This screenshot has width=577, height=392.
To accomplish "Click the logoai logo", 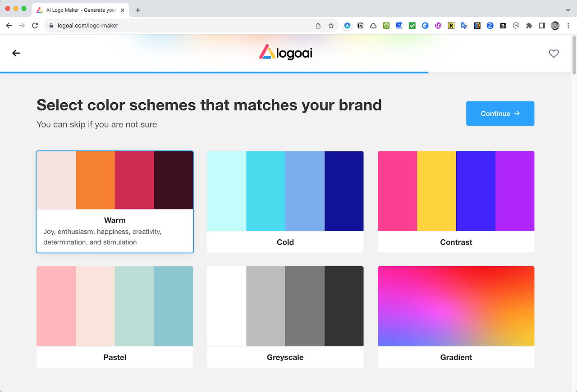I will (x=285, y=52).
